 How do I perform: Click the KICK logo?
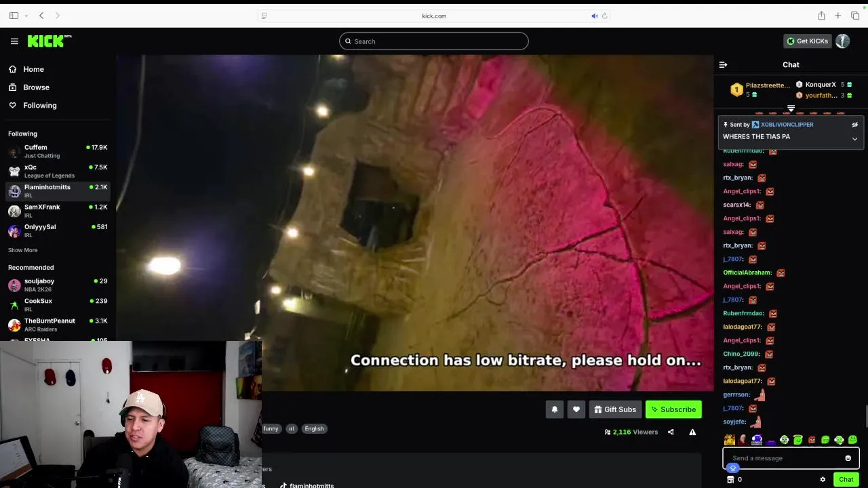point(50,41)
